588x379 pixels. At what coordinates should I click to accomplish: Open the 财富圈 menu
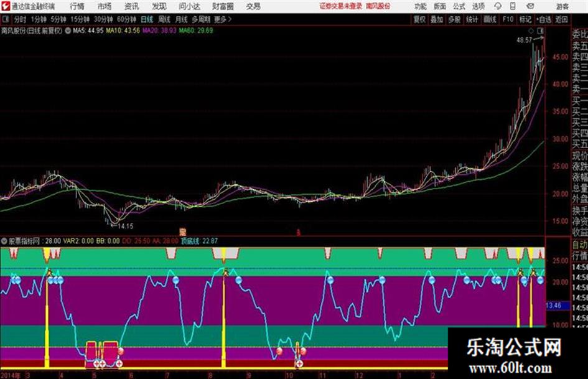223,6
